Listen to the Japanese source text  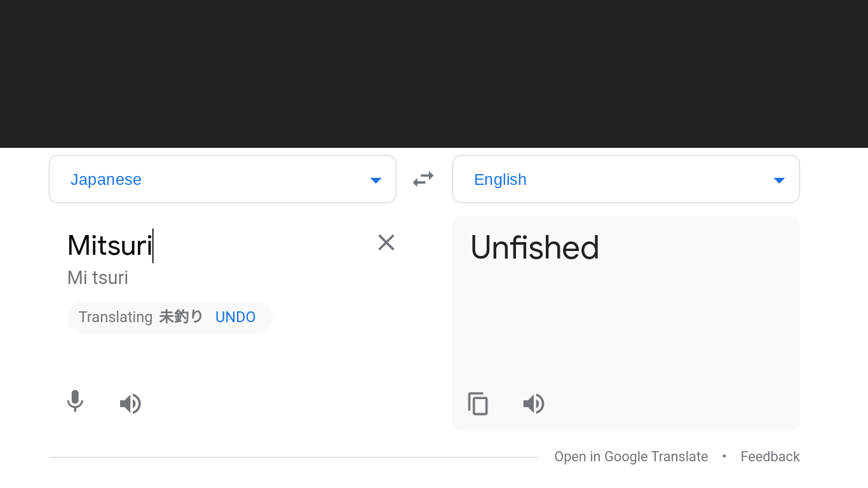[130, 404]
